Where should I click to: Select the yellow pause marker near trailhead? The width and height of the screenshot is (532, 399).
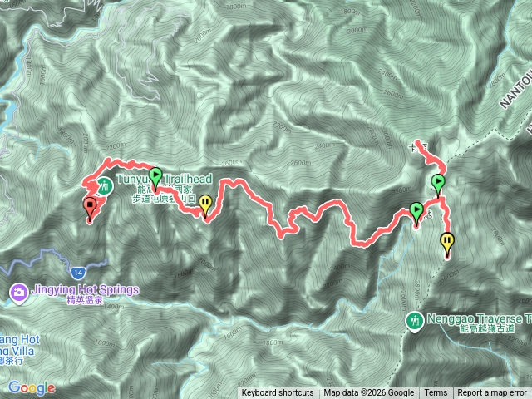pos(205,205)
